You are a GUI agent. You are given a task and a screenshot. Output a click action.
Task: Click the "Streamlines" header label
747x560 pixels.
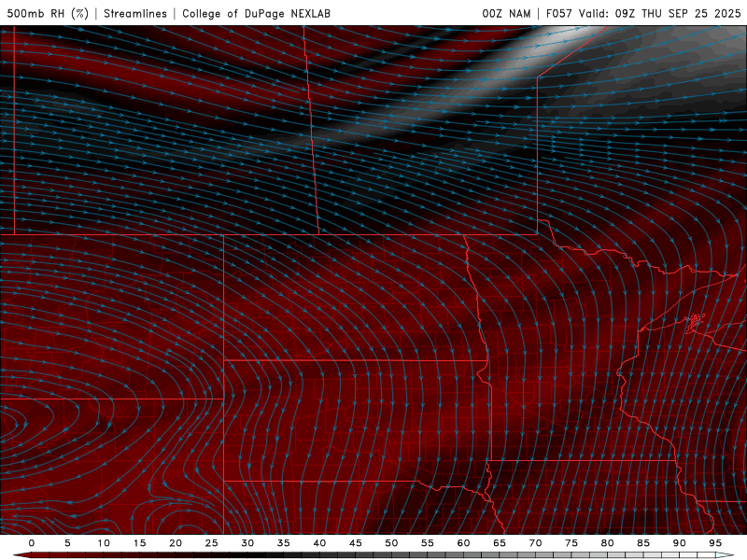(x=135, y=13)
